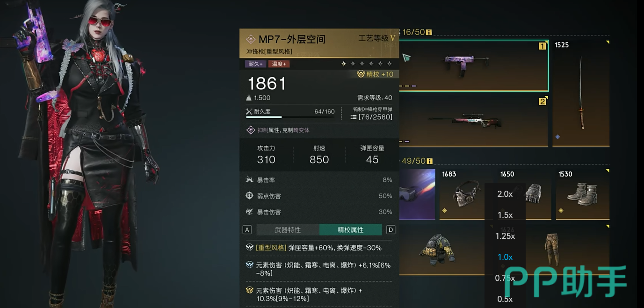Click the D key next-tab button

click(x=391, y=229)
